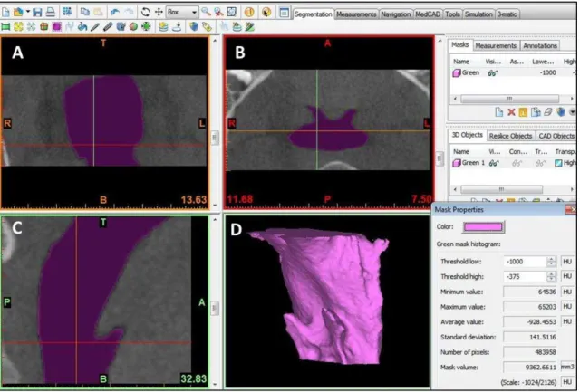Switch to the CAD Objects tab
This screenshot has height=392, width=580.
click(x=556, y=136)
